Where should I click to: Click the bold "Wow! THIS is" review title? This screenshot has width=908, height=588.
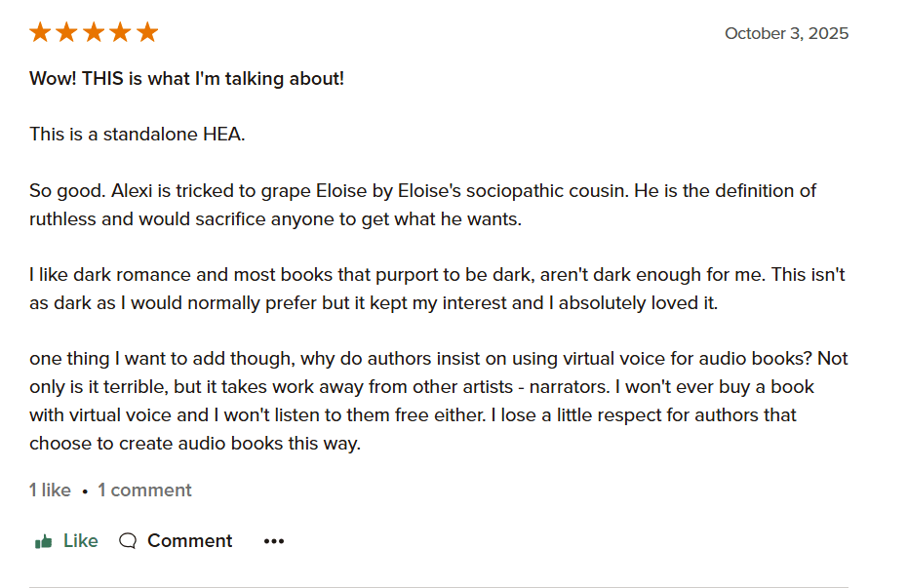click(186, 79)
